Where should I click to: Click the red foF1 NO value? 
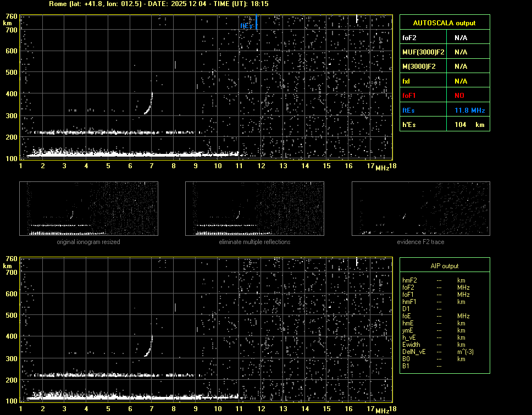[x=459, y=96]
